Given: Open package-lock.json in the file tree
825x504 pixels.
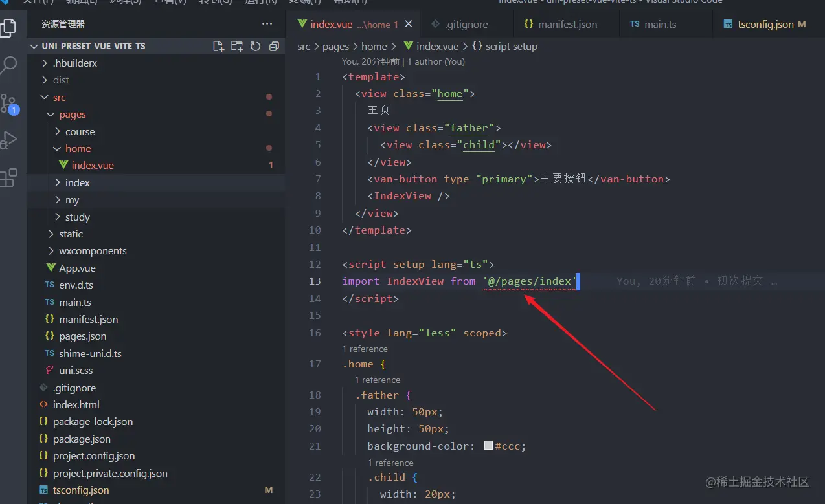Looking at the screenshot, I should (x=155, y=421).
